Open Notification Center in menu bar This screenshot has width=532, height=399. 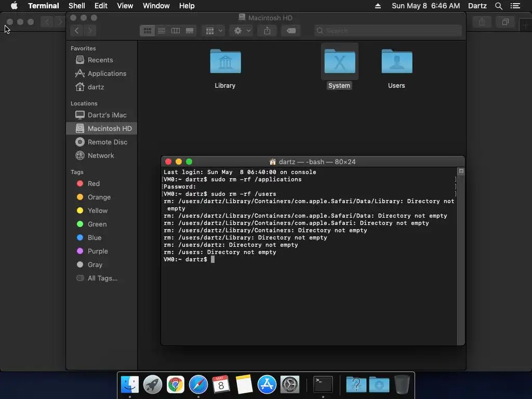pos(515,6)
